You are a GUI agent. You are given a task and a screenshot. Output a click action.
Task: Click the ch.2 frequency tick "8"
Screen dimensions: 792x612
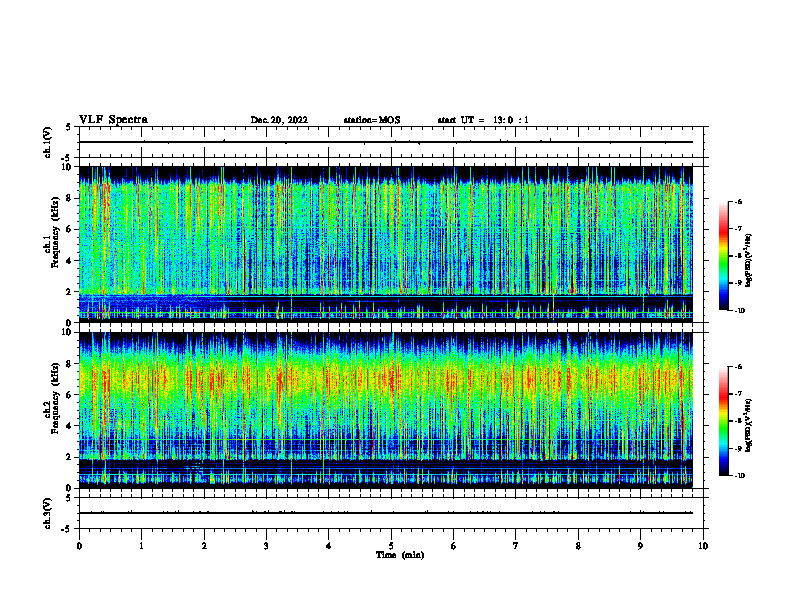69,364
